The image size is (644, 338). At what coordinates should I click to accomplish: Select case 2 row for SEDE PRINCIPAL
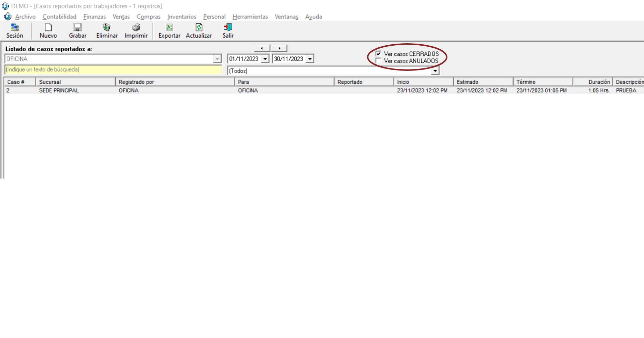pyautogui.click(x=59, y=91)
